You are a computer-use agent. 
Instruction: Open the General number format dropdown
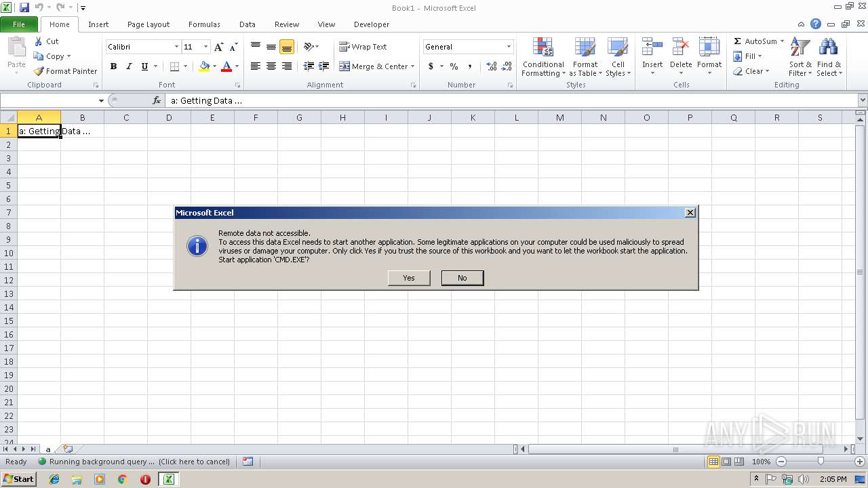point(509,47)
